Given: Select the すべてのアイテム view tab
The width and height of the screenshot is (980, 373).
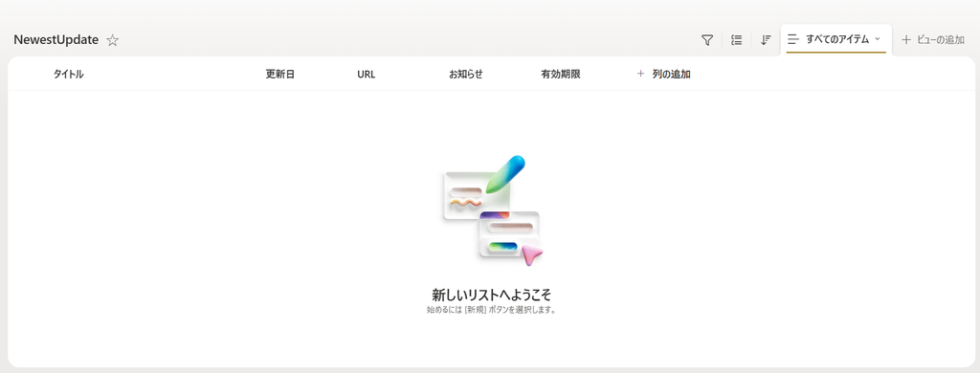Looking at the screenshot, I should [x=836, y=39].
